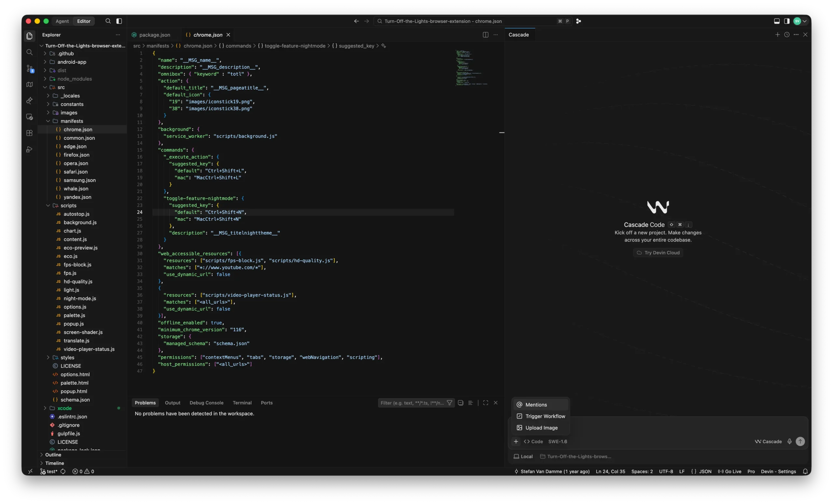Open the SWE-1.6 model selector
Screen dimensions: 833x504
click(x=557, y=441)
